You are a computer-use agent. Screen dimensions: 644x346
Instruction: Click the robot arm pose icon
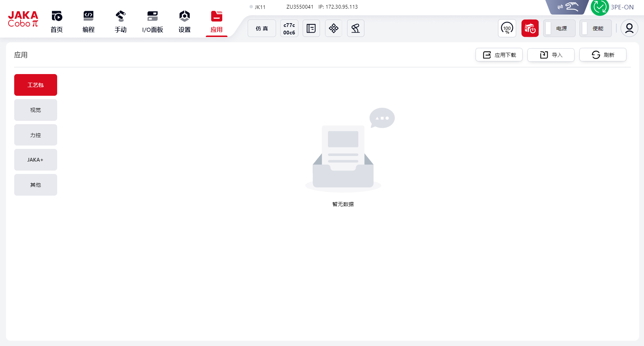(356, 28)
